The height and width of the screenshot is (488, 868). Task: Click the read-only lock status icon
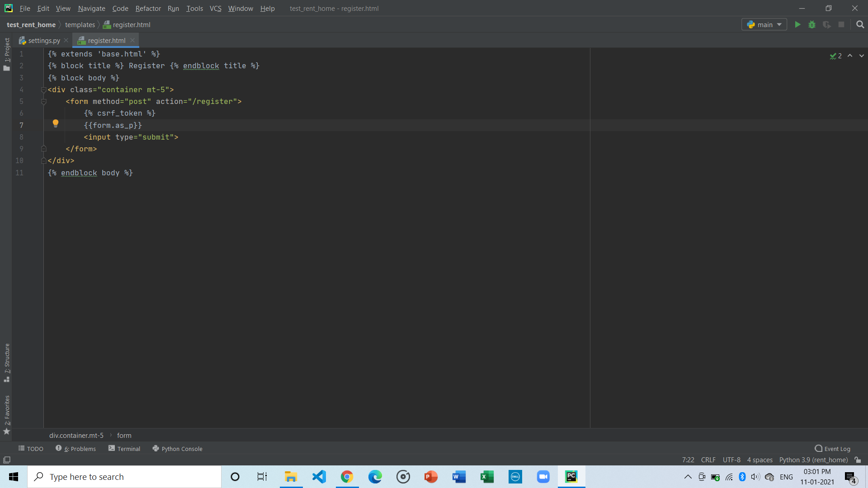point(858,460)
